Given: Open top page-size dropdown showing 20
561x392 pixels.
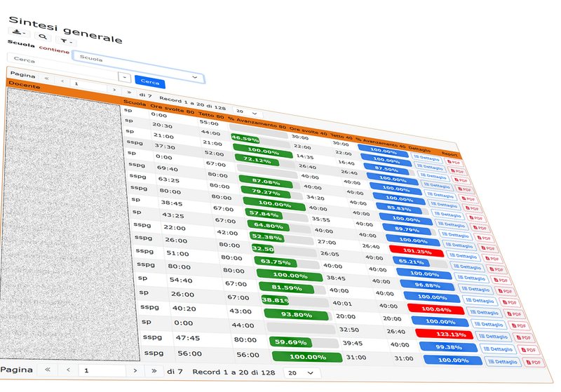Looking at the screenshot, I should 248,113.
